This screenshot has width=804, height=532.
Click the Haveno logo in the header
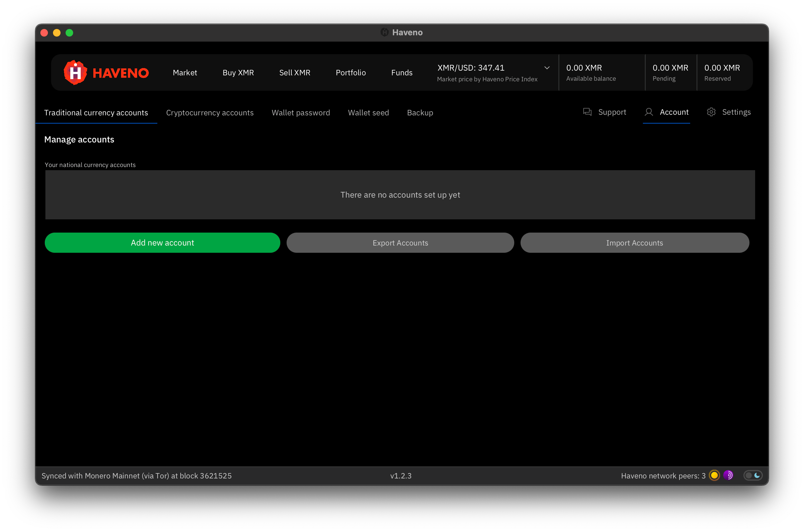point(106,72)
